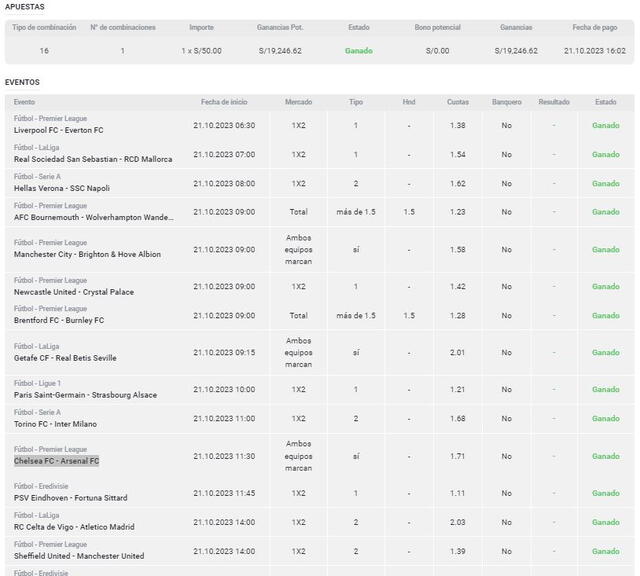Click the Liverpool FC - Everton FC event

coord(58,130)
